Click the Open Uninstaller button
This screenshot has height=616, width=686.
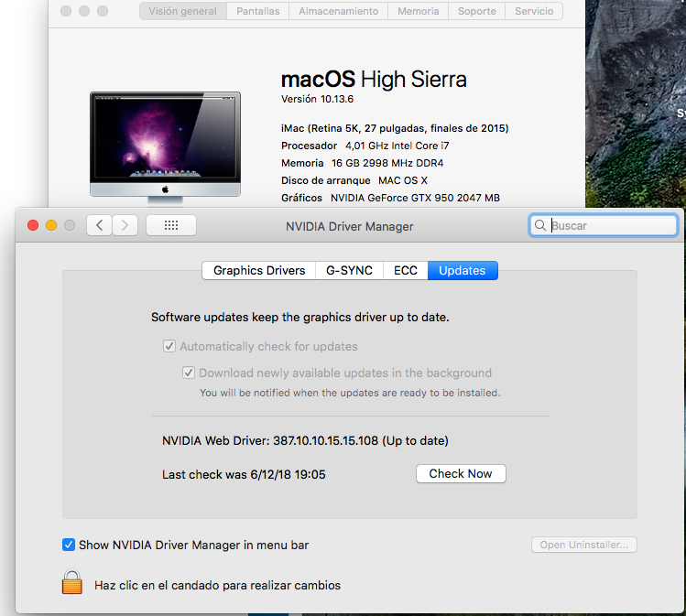[584, 545]
